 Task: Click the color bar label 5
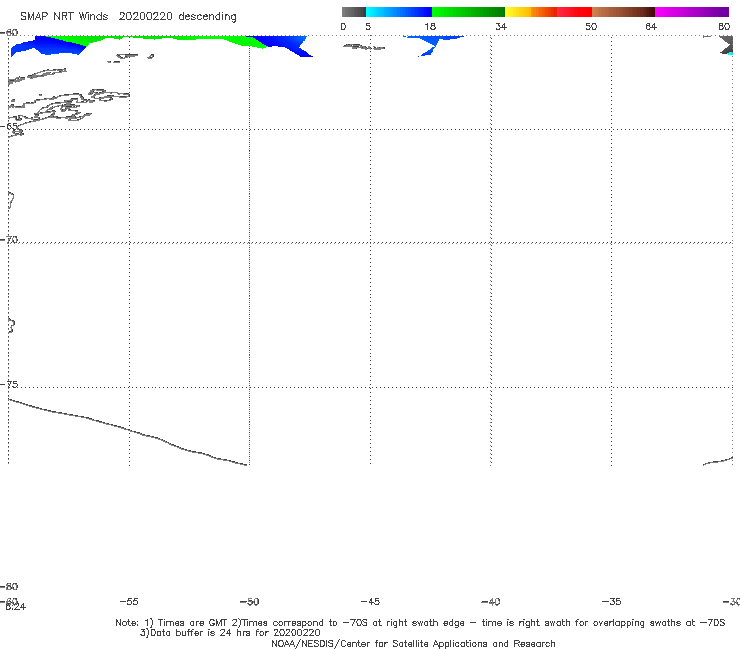368,26
